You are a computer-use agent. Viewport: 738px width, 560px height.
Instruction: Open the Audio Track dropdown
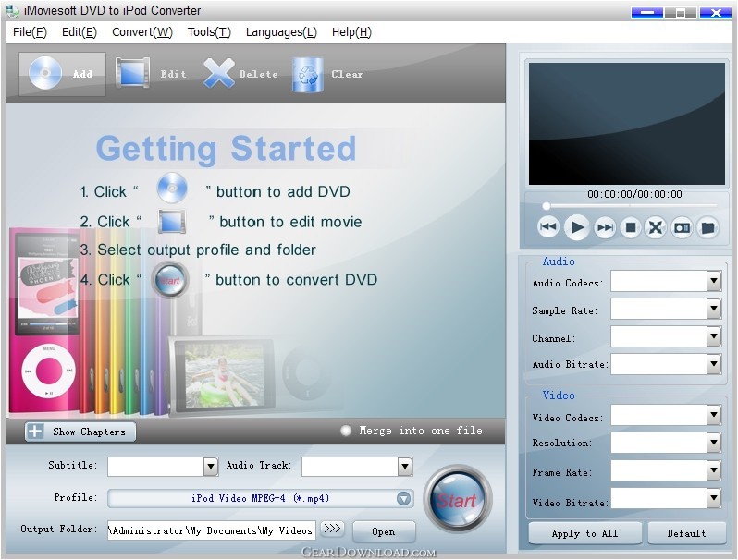coord(405,467)
